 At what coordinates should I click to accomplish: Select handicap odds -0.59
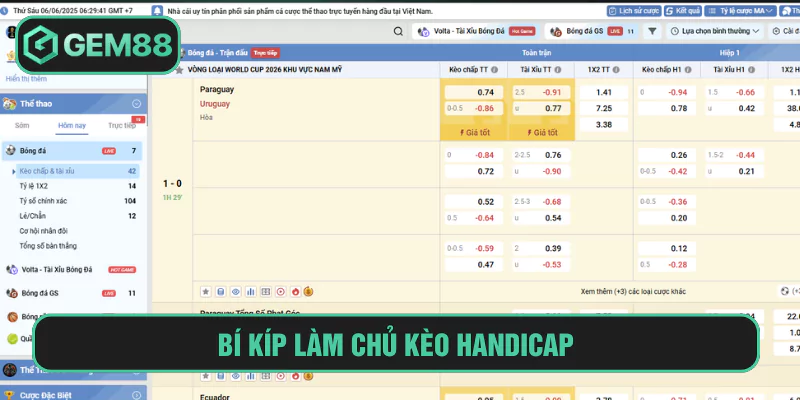click(473, 248)
